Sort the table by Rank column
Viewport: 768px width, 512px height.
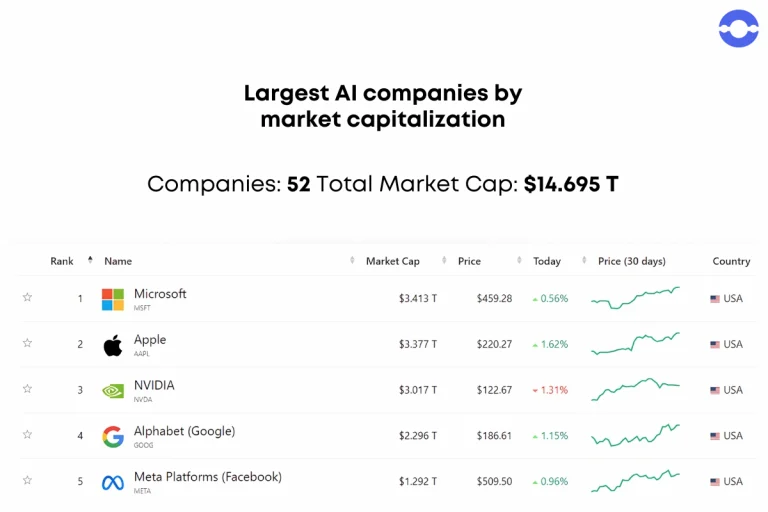coord(62,261)
